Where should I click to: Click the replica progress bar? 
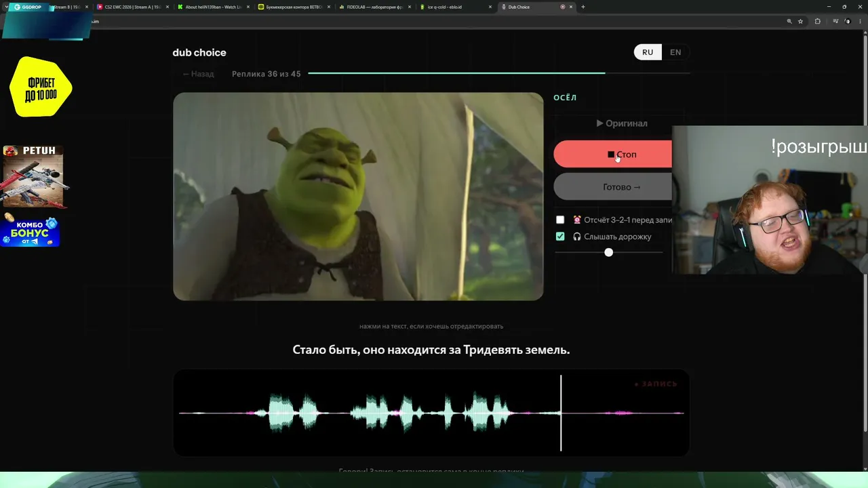[x=498, y=73]
